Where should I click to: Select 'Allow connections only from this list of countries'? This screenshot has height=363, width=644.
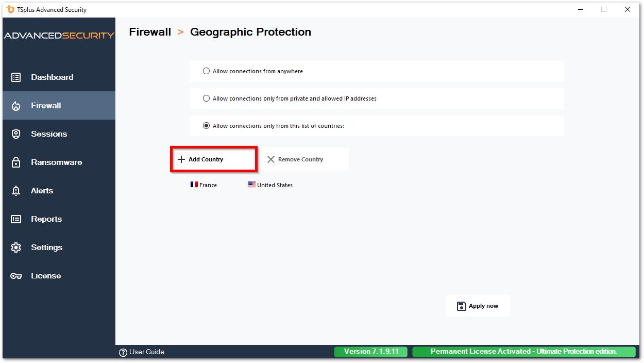click(207, 125)
